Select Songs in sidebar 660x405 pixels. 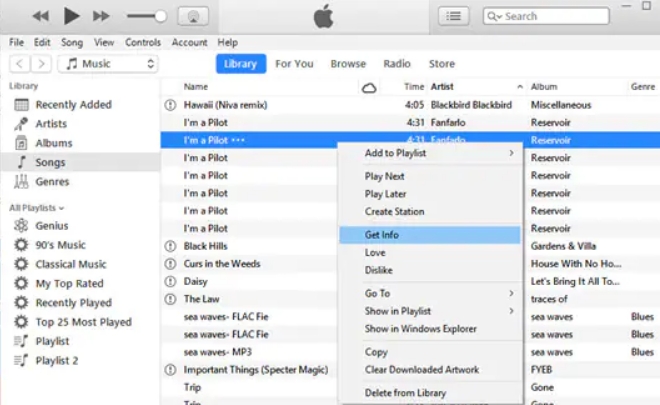pyautogui.click(x=80, y=162)
